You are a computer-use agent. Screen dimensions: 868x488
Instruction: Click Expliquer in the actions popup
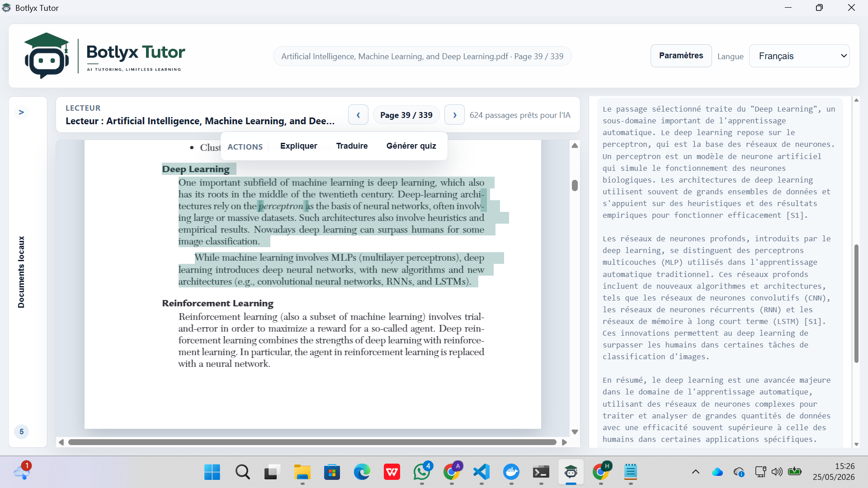[x=298, y=146]
